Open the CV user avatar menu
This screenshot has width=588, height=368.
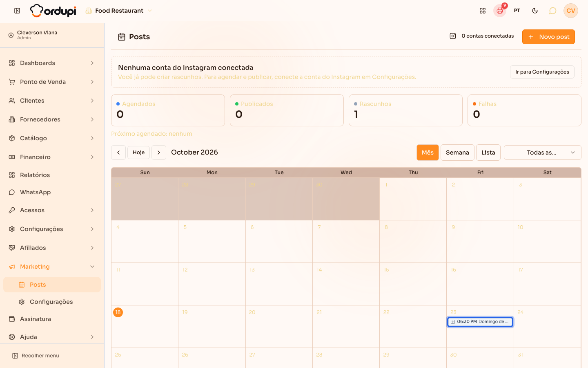pyautogui.click(x=571, y=11)
